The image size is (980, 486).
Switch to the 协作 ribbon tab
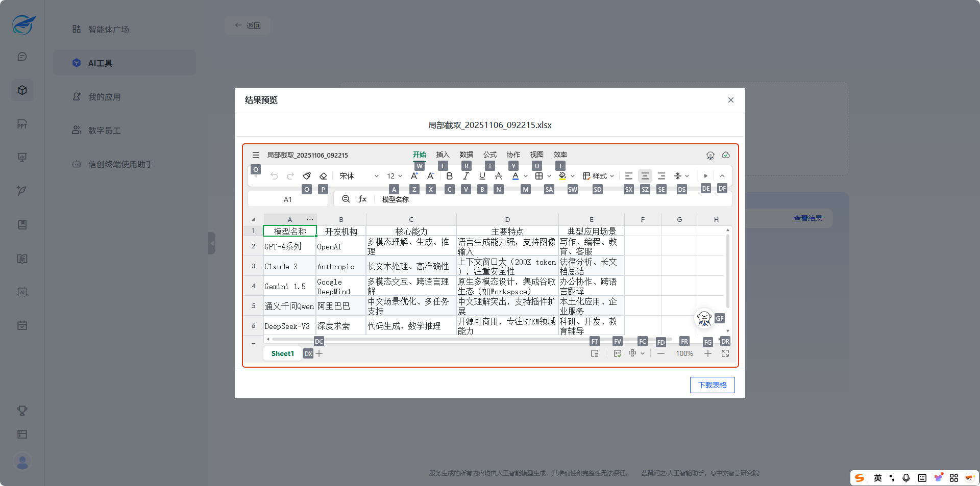(x=513, y=155)
